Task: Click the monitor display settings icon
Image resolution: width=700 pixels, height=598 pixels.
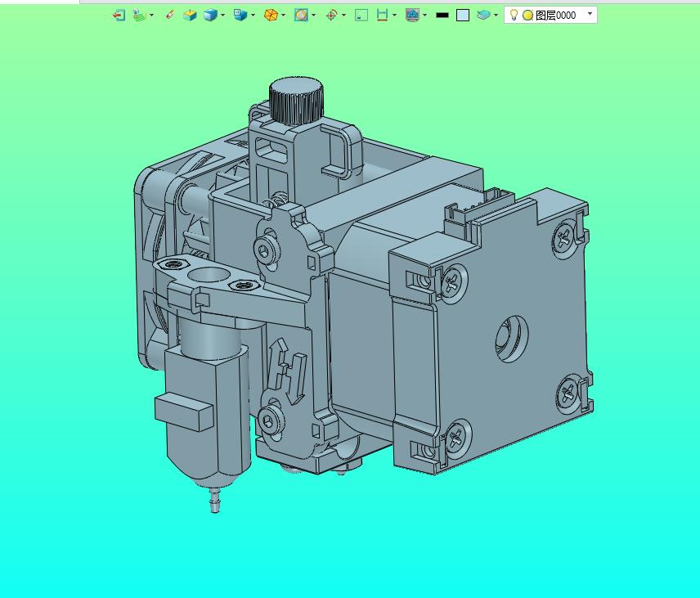Action: (412, 16)
